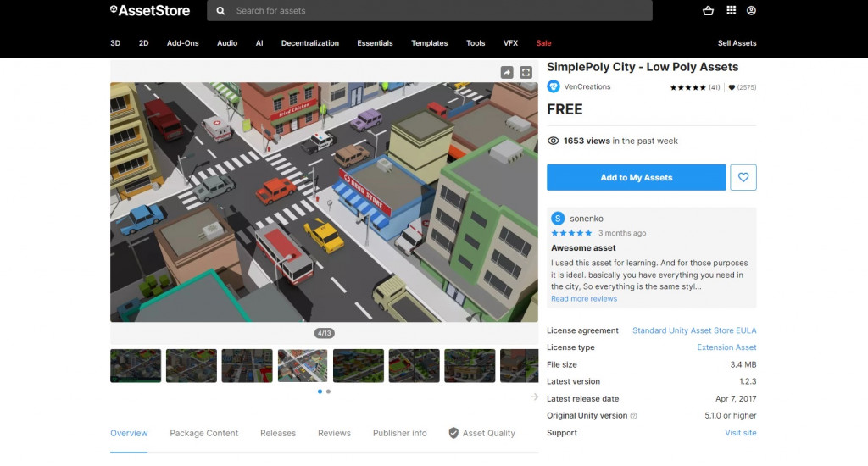Image resolution: width=868 pixels, height=466 pixels.
Task: Open the VenCreations publisher link
Action: (587, 86)
